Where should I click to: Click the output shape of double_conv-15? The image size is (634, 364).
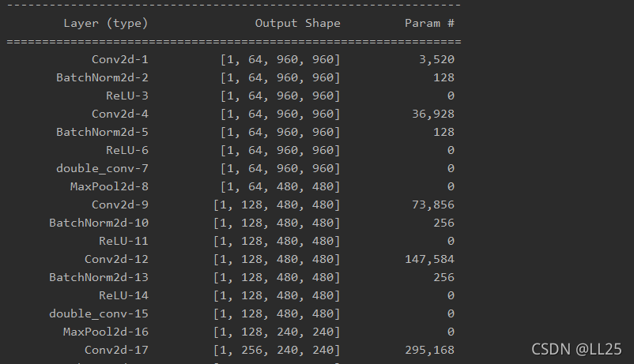pyautogui.click(x=277, y=314)
